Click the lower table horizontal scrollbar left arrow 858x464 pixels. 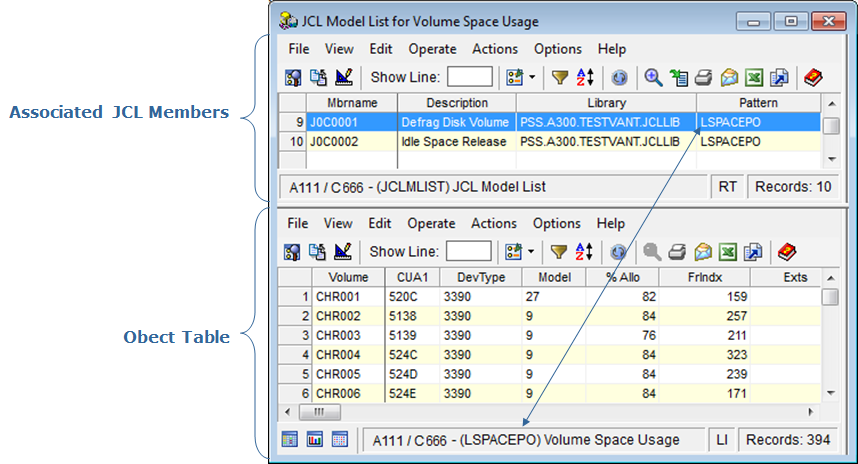coord(289,412)
